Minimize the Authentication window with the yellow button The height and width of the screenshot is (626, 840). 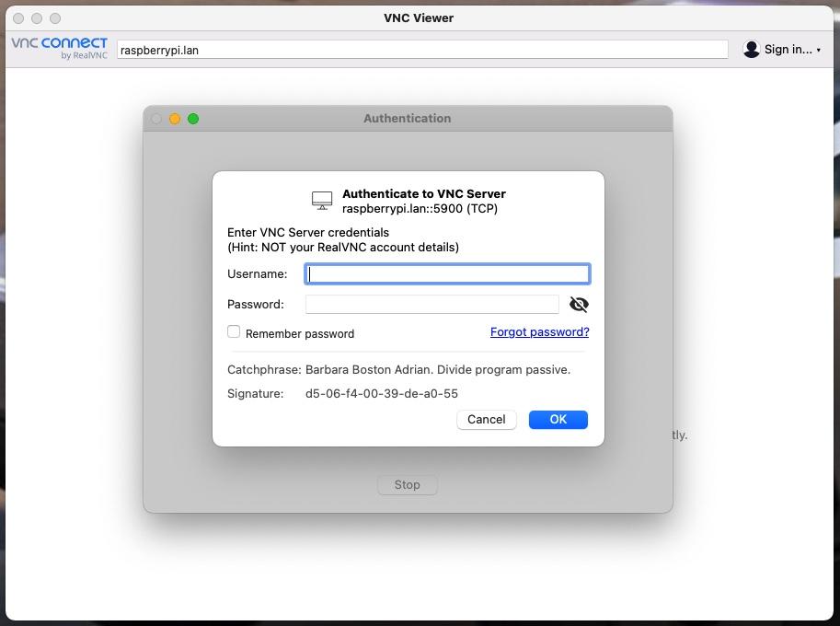coord(175,119)
